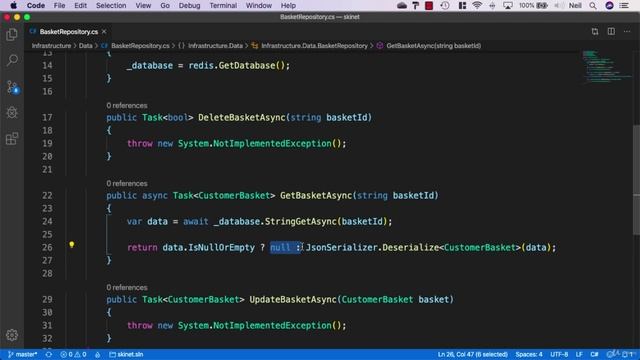Viewport: 640px width, 360px height.
Task: Open the Search view in activity bar
Action: 12,60
